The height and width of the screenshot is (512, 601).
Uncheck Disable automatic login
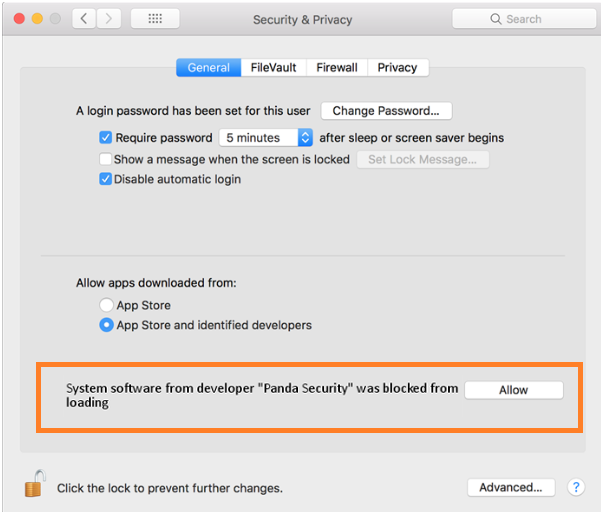pos(105,179)
